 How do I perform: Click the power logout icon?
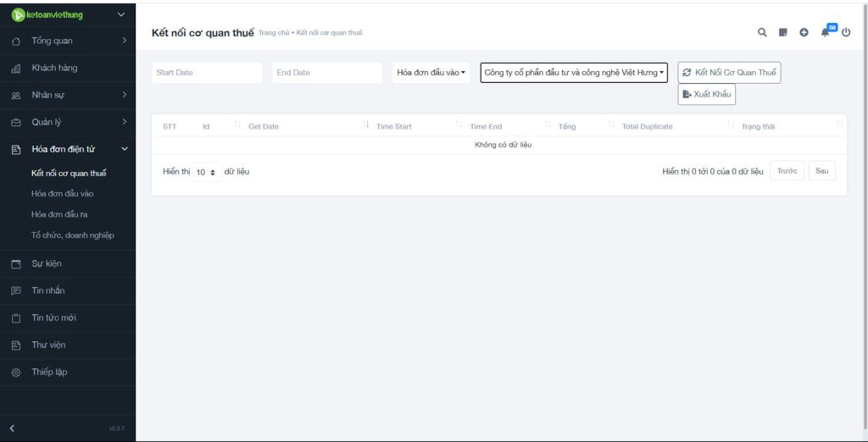(x=846, y=33)
